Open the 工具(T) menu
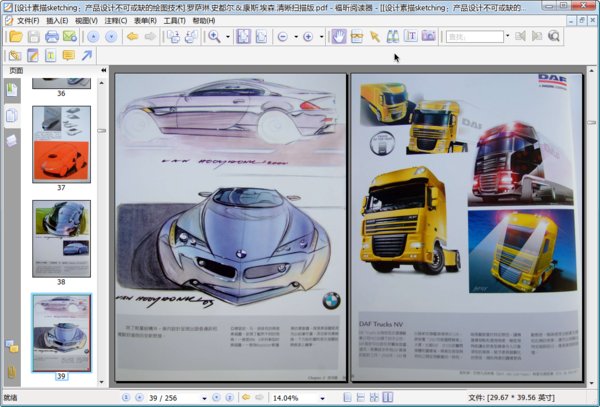The width and height of the screenshot is (600, 407). coord(174,20)
